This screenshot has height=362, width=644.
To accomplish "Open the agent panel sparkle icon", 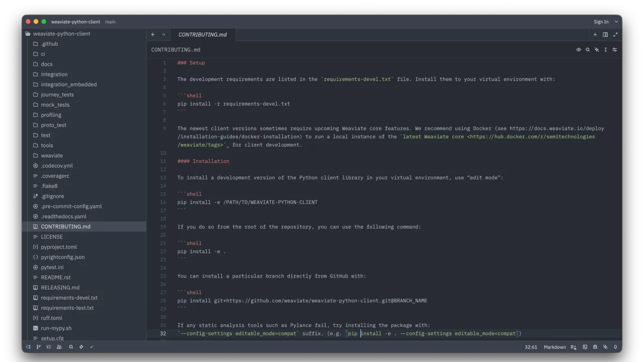I will 605,347.
